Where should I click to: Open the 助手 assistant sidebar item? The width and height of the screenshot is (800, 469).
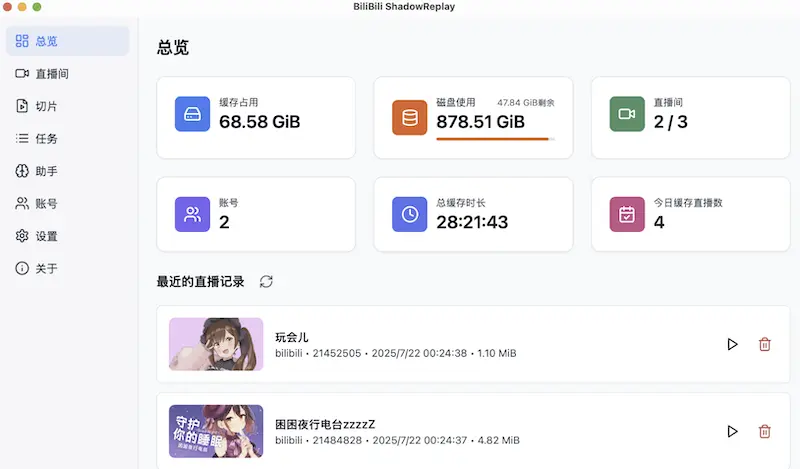click(67, 171)
